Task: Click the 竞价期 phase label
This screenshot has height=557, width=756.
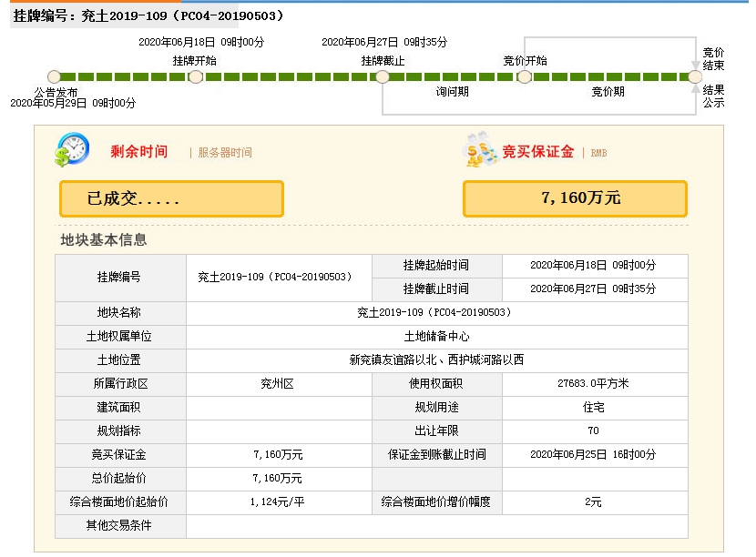Action: (x=608, y=92)
